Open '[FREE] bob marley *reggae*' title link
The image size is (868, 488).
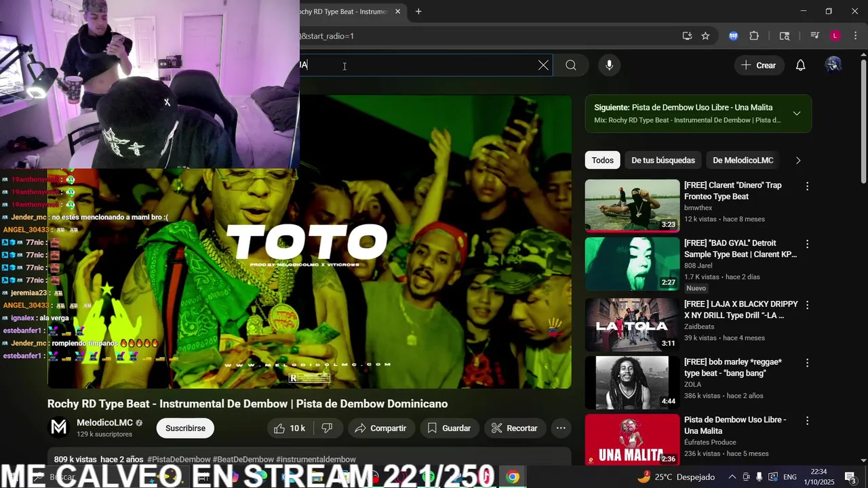coord(733,367)
